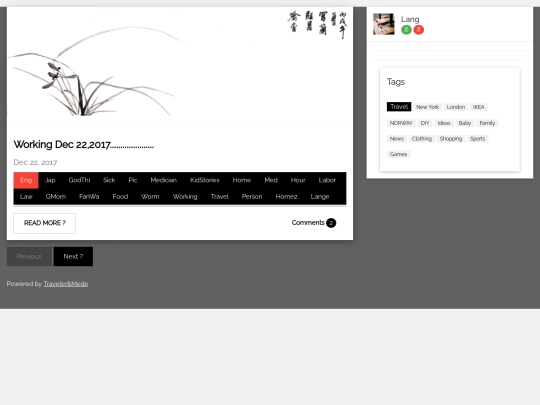The image size is (540, 405).
Task: Open the Person tab
Action: [252, 197]
